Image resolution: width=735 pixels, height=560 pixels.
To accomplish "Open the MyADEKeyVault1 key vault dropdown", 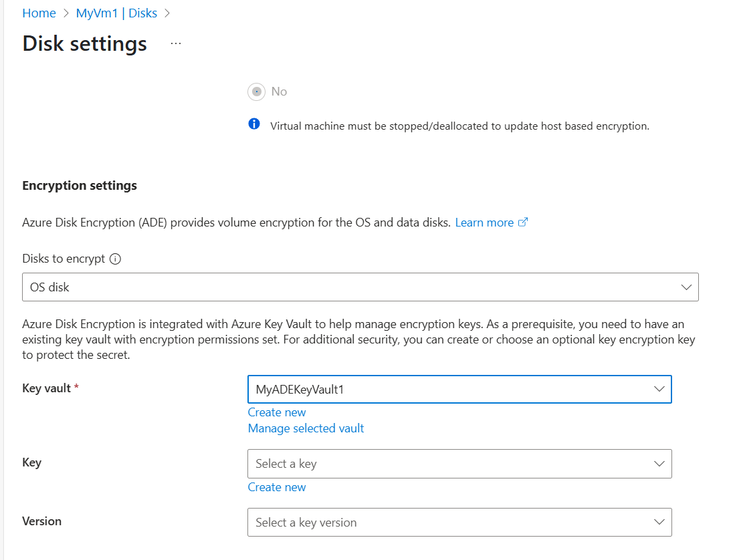I will tap(459, 389).
